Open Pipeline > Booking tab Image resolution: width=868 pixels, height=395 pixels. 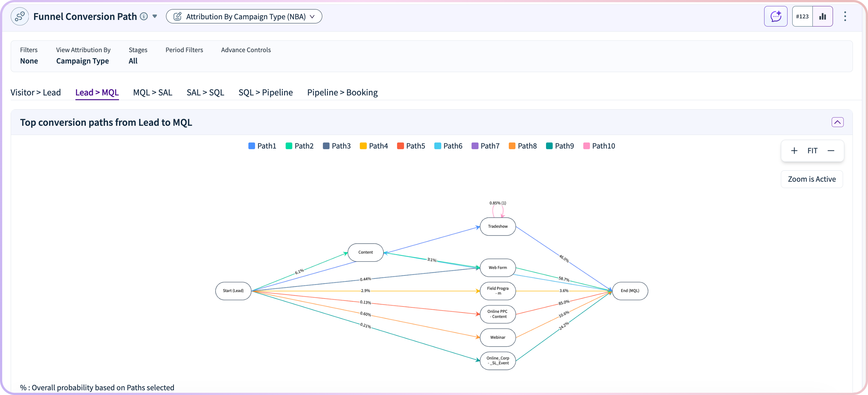coord(342,92)
